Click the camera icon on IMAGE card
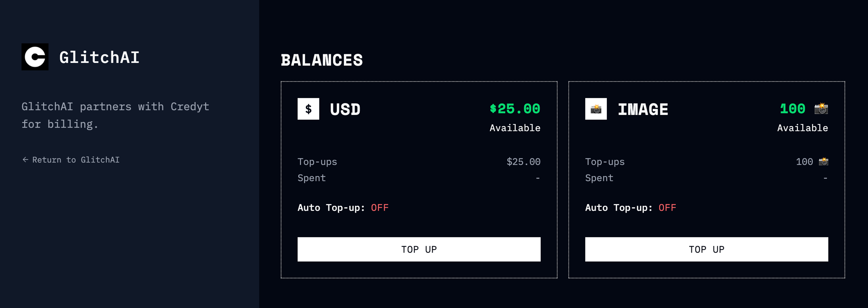The image size is (868, 308). point(596,109)
